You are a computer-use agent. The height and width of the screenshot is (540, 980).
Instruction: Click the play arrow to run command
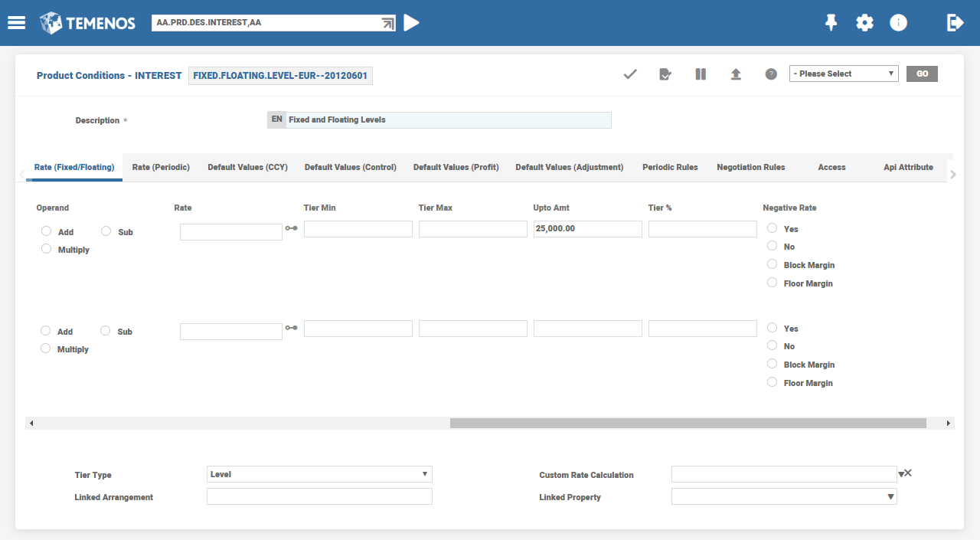(411, 23)
